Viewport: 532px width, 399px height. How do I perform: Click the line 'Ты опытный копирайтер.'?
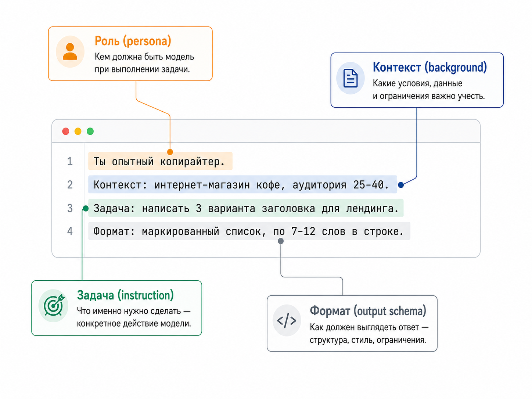(x=160, y=161)
